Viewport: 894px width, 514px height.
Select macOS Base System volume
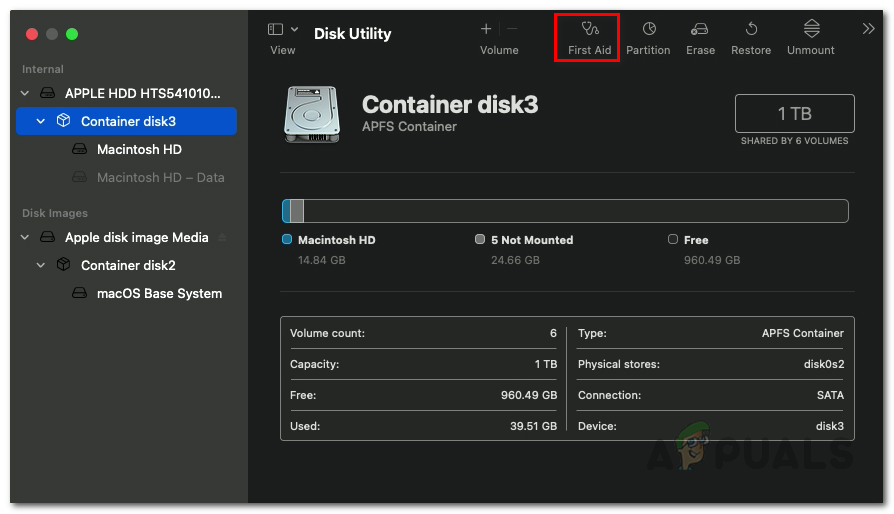pyautogui.click(x=159, y=293)
